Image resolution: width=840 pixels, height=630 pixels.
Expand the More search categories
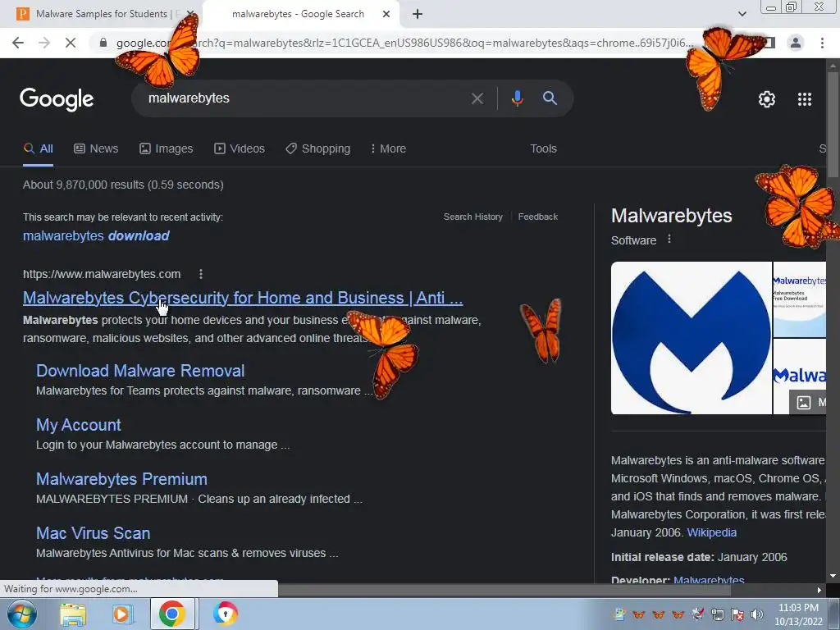click(388, 149)
